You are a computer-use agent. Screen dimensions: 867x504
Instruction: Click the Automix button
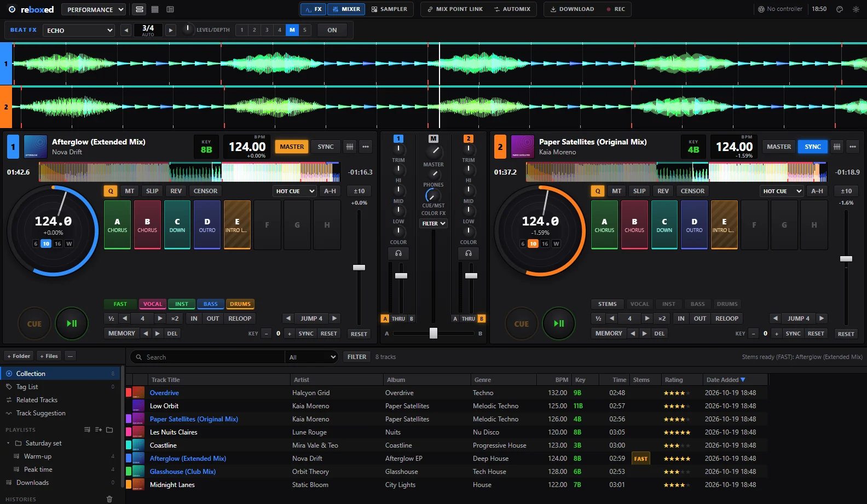[512, 9]
